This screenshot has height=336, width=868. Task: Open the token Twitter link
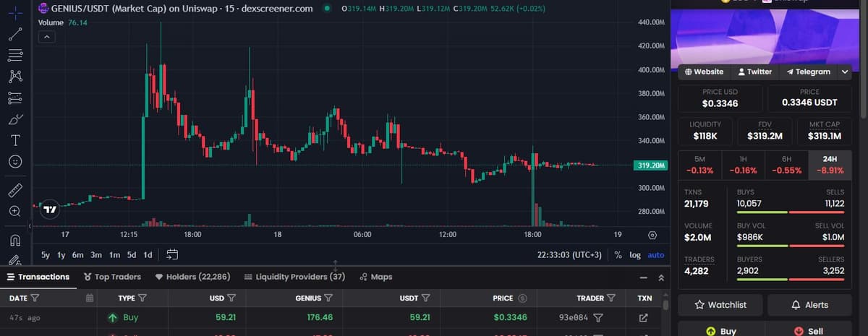pyautogui.click(x=754, y=72)
